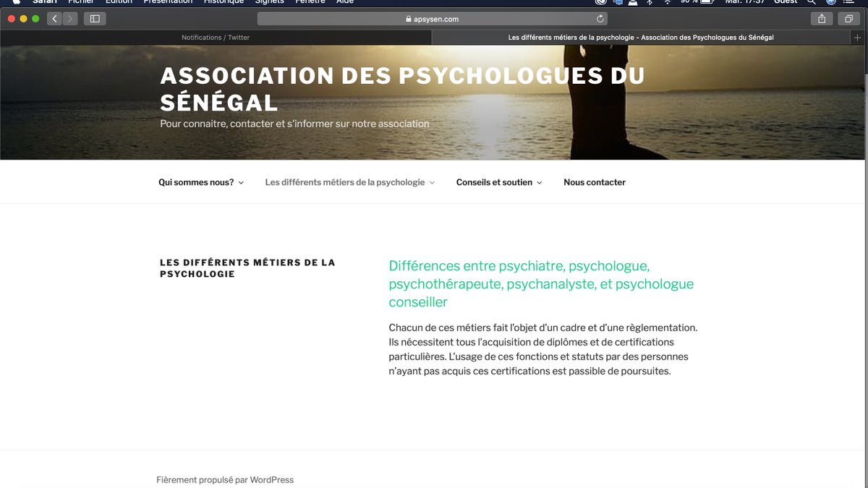
Task: Show the Safari sidebar
Action: pos(95,19)
